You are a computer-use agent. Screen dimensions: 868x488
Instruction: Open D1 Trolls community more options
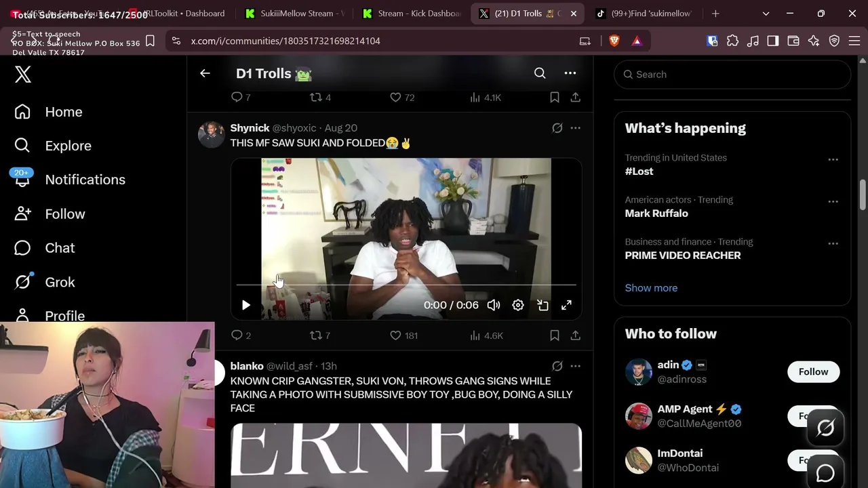point(570,73)
